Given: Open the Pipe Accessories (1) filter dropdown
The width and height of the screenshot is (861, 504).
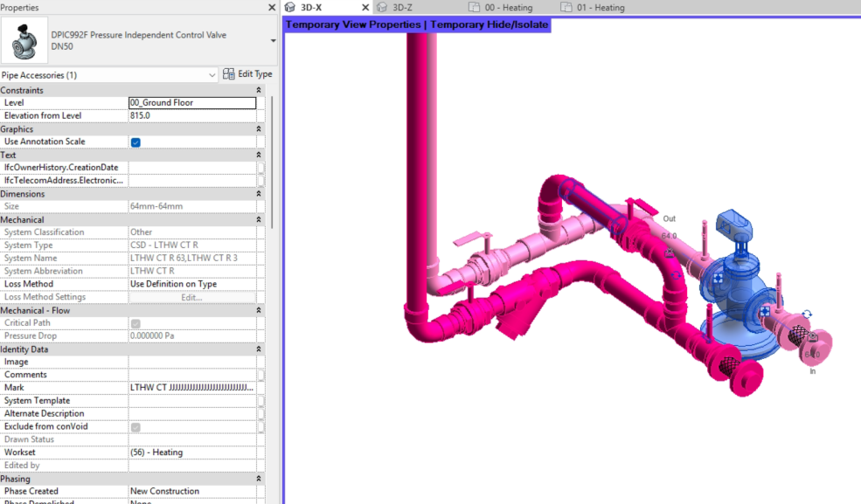Looking at the screenshot, I should [x=108, y=75].
